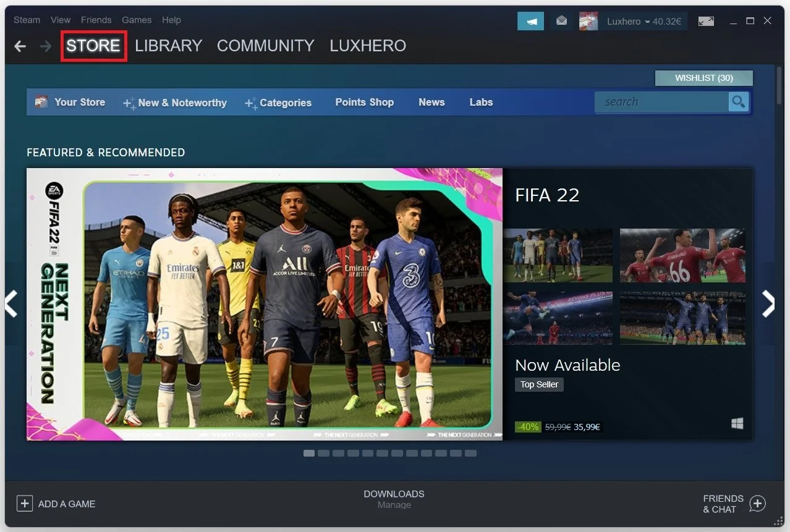
Task: Click the -40% discount badge
Action: point(528,427)
